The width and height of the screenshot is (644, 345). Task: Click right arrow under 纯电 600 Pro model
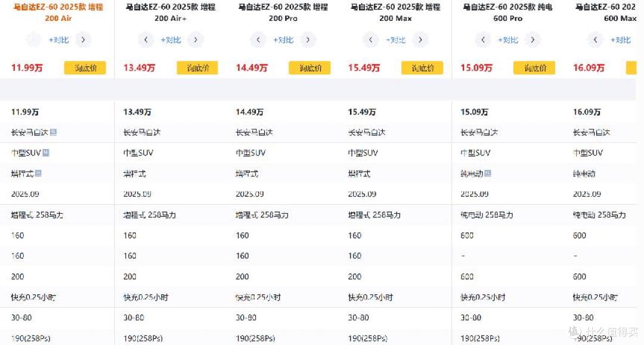click(x=532, y=40)
